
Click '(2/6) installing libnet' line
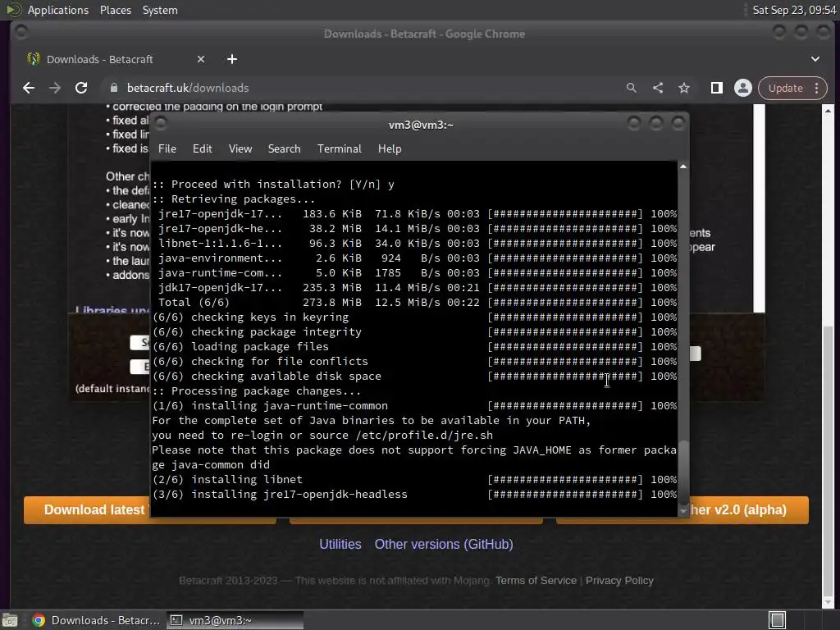[414, 479]
